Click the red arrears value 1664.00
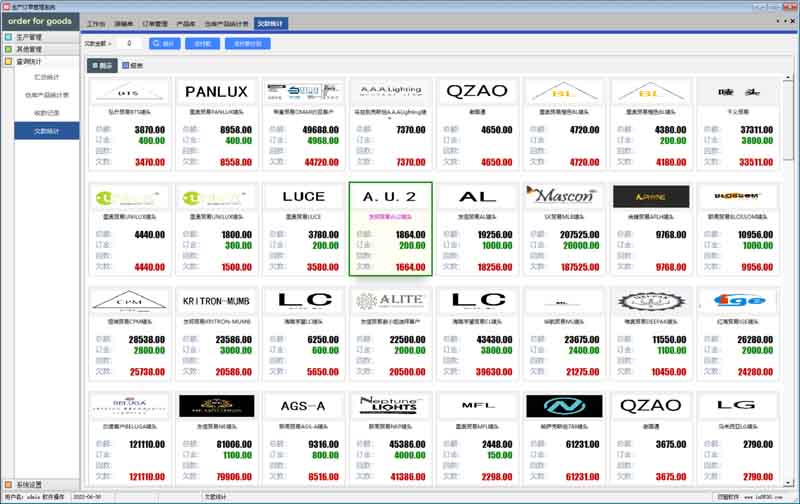 click(410, 267)
